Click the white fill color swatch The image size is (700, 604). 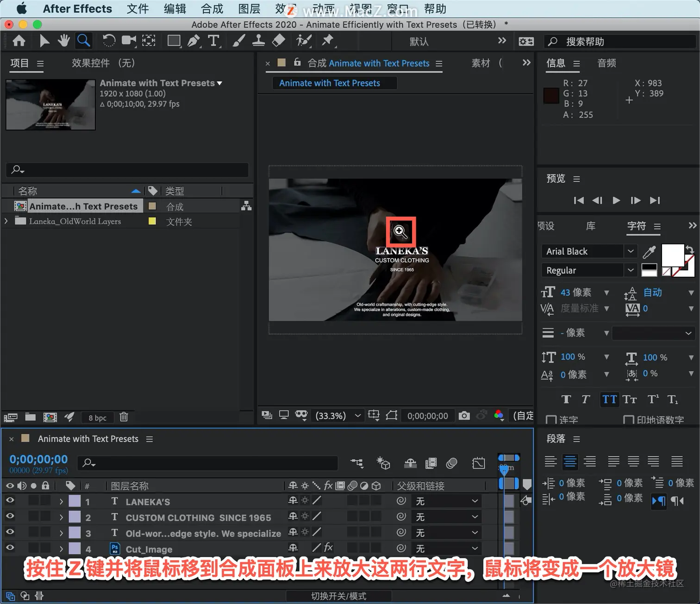click(672, 255)
